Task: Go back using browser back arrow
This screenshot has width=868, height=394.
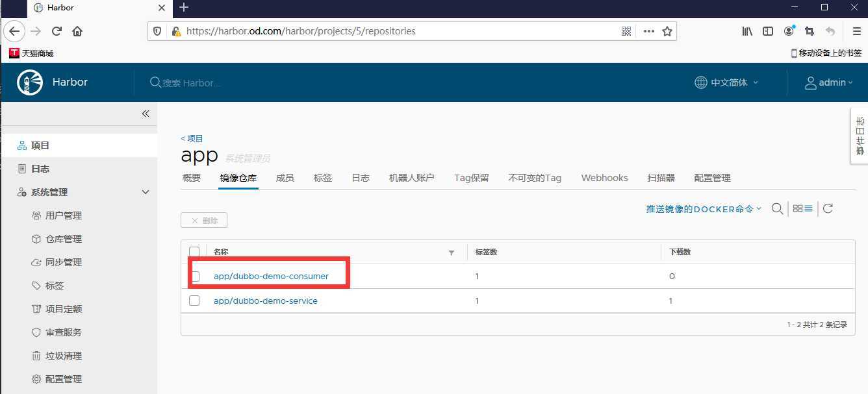Action: (14, 31)
